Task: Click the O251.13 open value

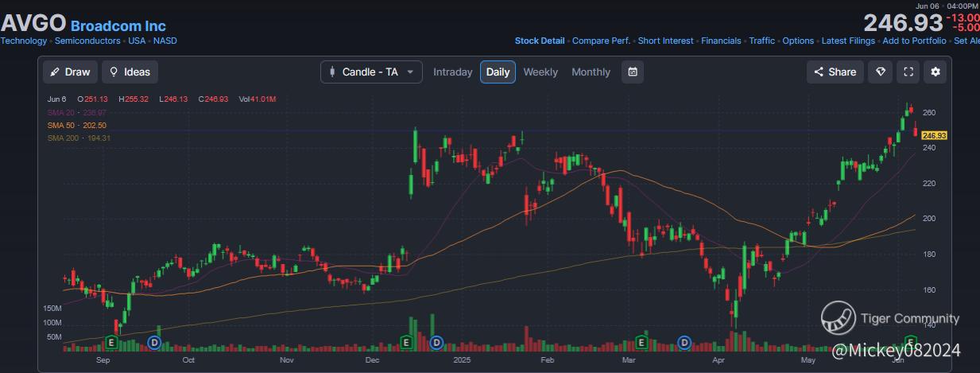Action: tap(92, 99)
